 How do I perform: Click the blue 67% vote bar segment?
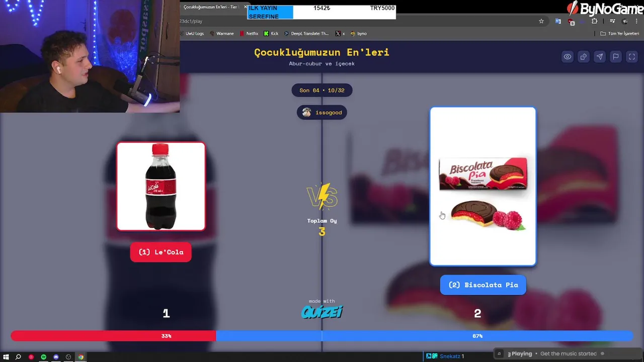tap(424, 336)
